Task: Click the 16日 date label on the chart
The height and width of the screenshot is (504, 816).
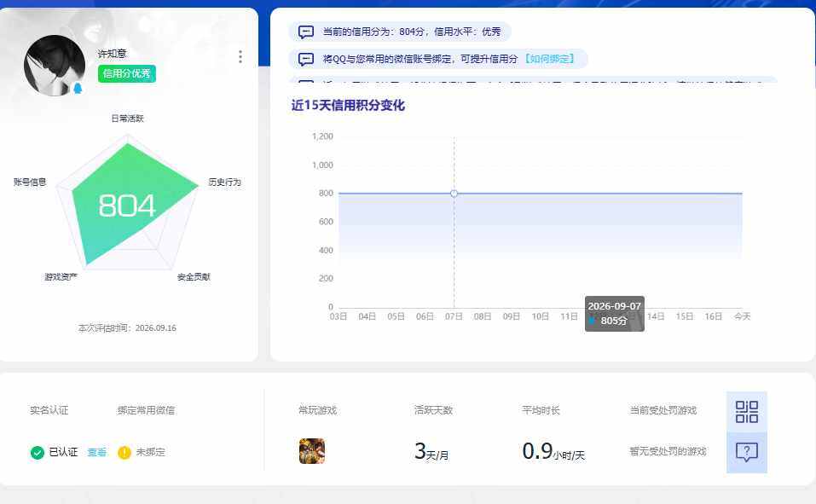Action: pos(713,316)
